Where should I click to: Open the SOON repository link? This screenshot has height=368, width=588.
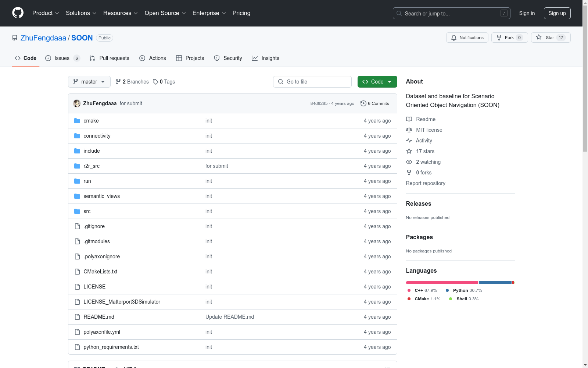click(82, 38)
